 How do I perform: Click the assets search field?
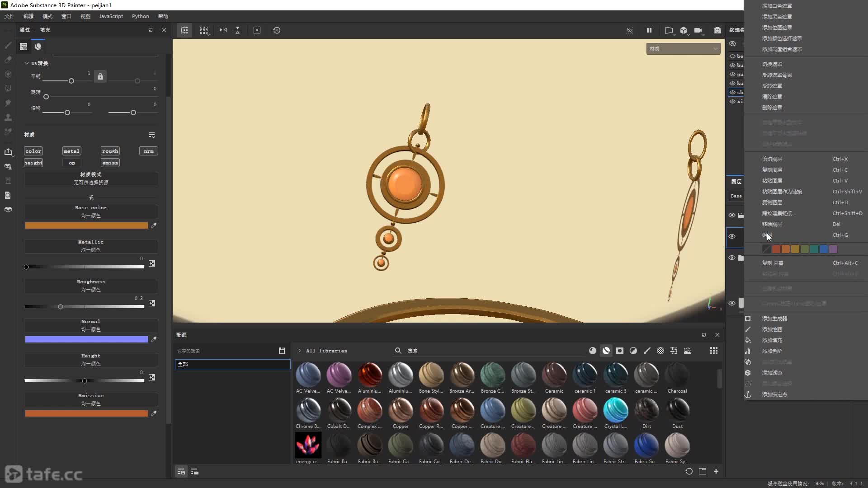(x=488, y=351)
